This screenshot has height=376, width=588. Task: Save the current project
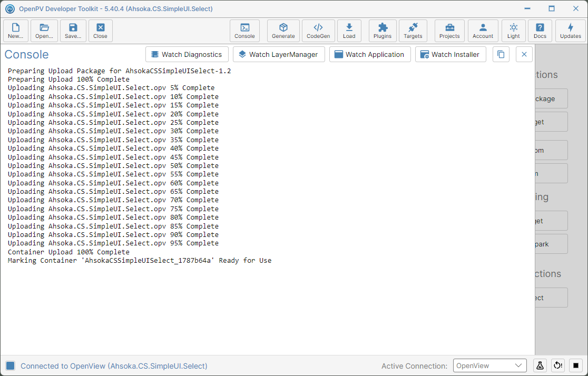[x=73, y=31]
